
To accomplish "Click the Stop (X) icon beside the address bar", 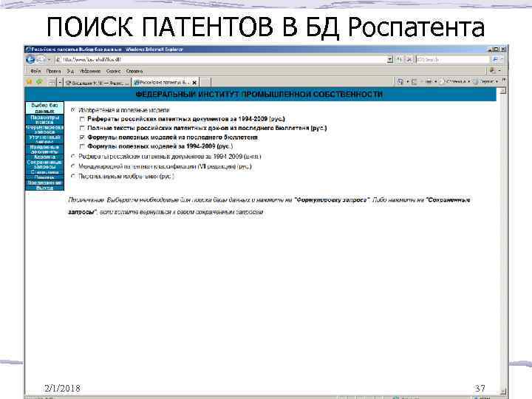I will click(409, 59).
